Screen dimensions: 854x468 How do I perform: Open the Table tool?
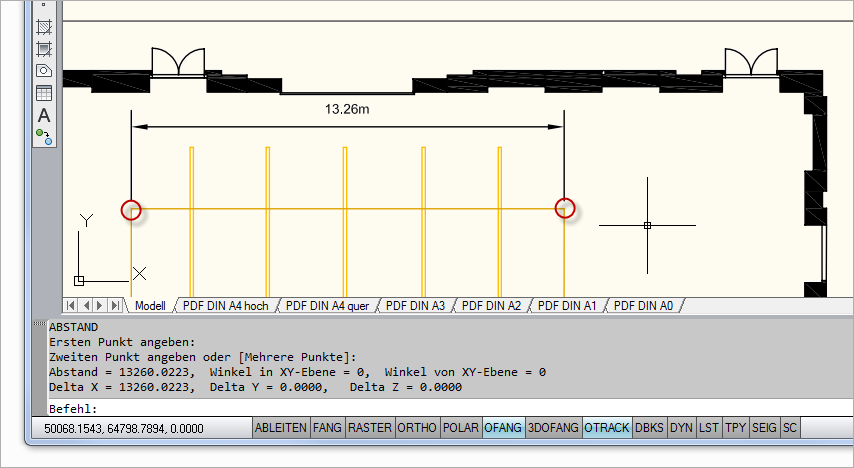point(44,93)
